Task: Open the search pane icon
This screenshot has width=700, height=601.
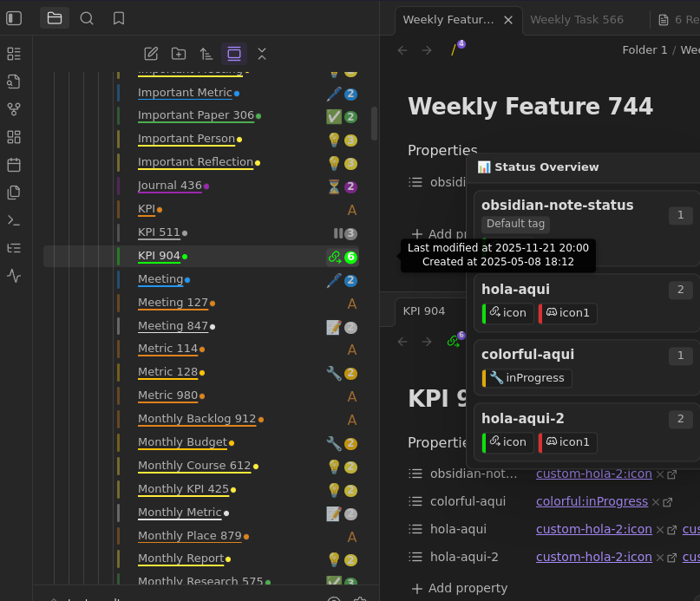Action: click(87, 18)
